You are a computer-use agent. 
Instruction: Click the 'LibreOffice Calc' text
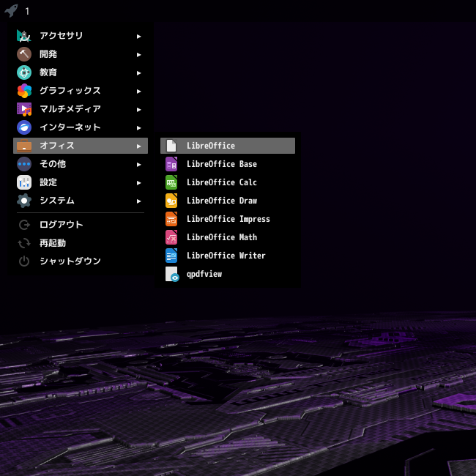click(x=222, y=182)
